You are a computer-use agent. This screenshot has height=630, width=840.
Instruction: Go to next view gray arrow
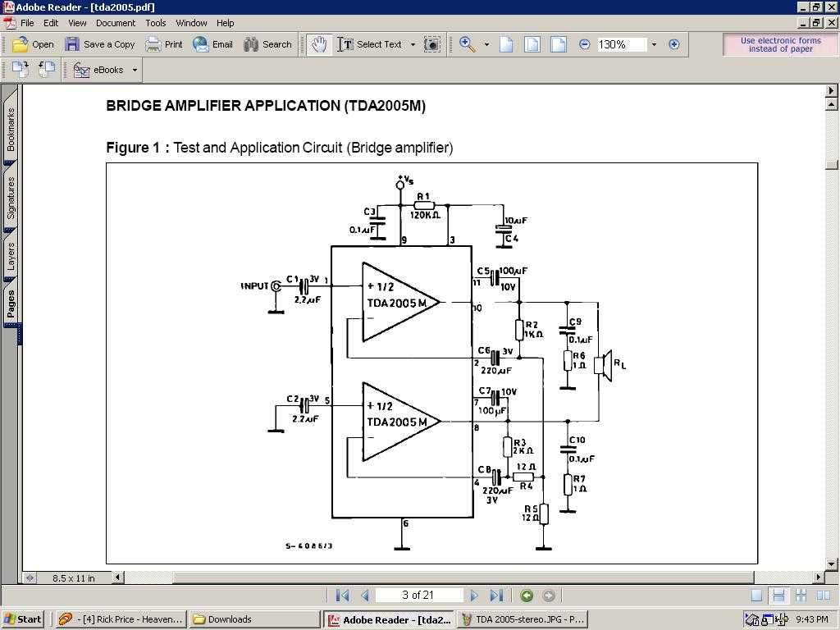tap(549, 596)
